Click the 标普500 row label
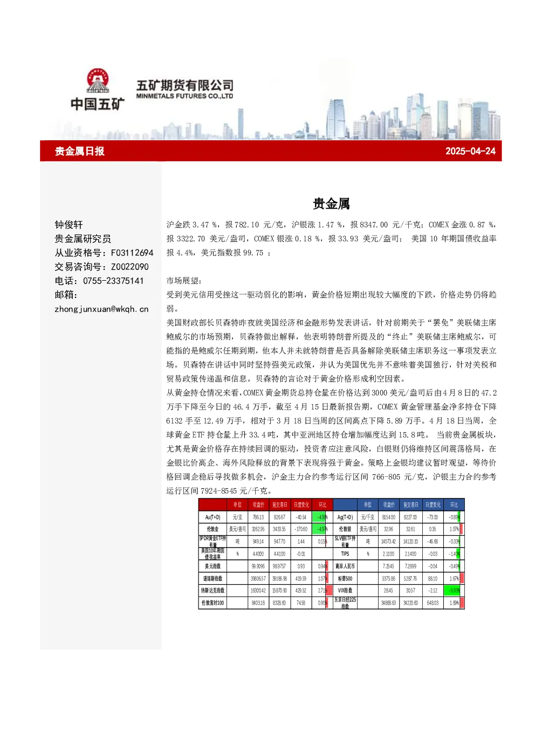The width and height of the screenshot is (535, 756). tap(345, 579)
